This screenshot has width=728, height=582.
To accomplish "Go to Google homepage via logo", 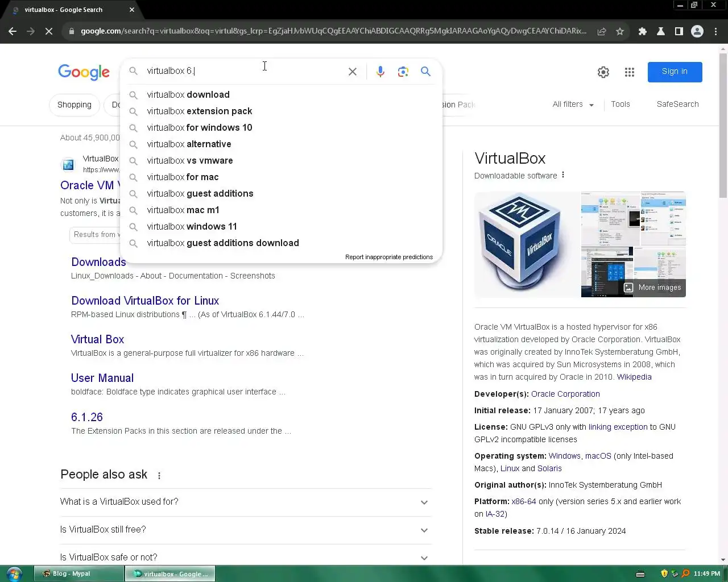I will [84, 72].
